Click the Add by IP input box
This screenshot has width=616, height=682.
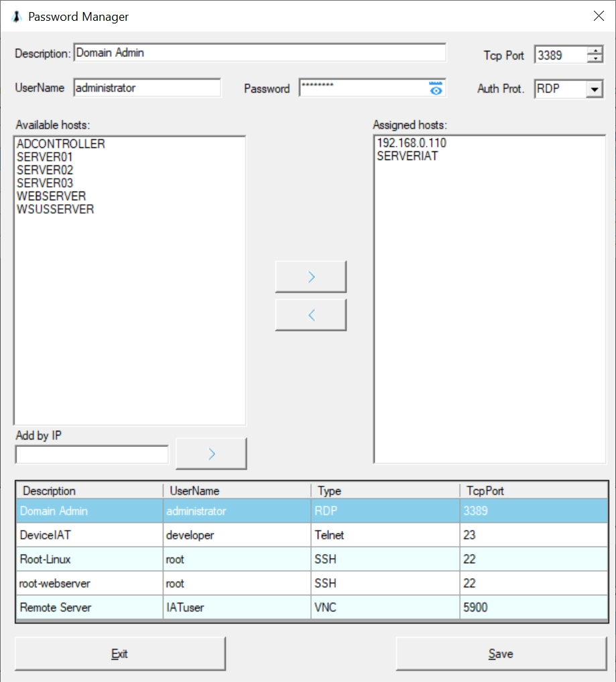[x=92, y=454]
